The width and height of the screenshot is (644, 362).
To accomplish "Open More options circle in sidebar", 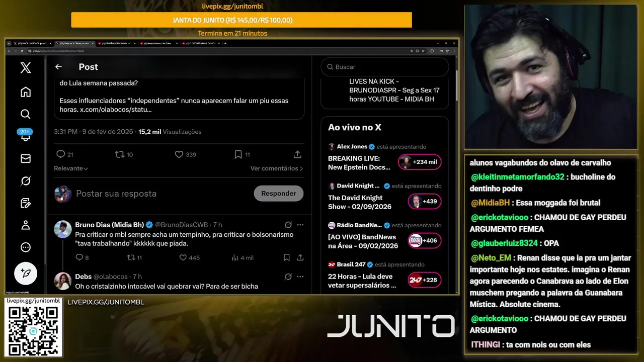I will click(26, 247).
